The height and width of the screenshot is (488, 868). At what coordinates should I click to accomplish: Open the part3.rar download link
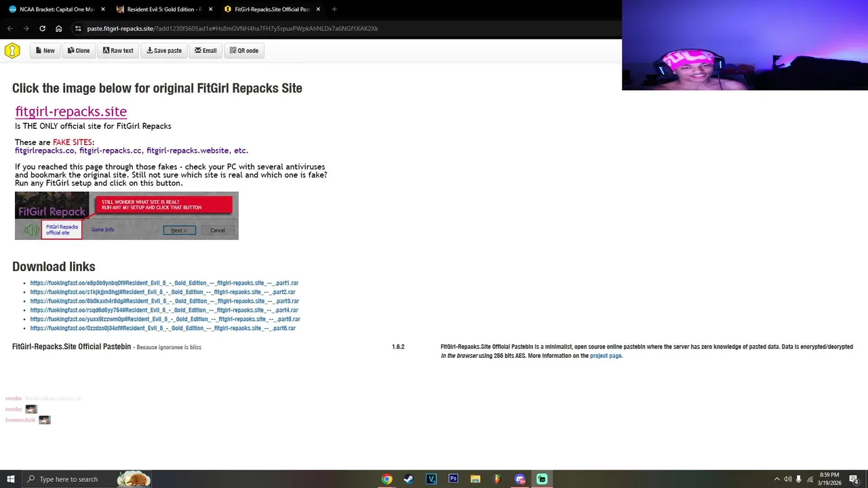point(164,301)
